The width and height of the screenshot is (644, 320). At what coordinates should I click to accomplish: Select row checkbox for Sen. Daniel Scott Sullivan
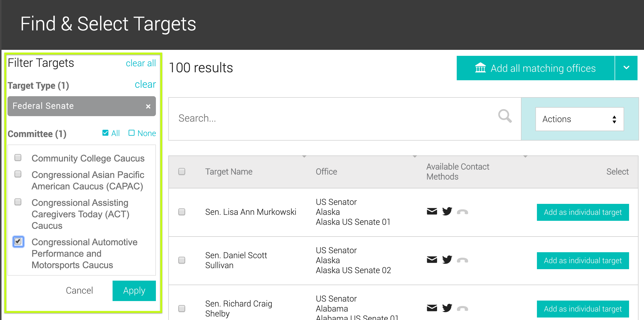coord(182,260)
